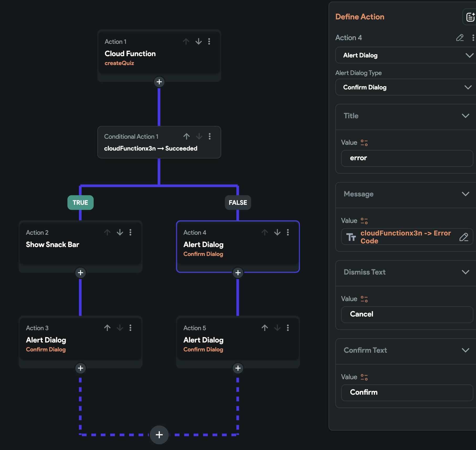Move Action 3 up with arrow icon
The height and width of the screenshot is (450, 476).
click(107, 328)
